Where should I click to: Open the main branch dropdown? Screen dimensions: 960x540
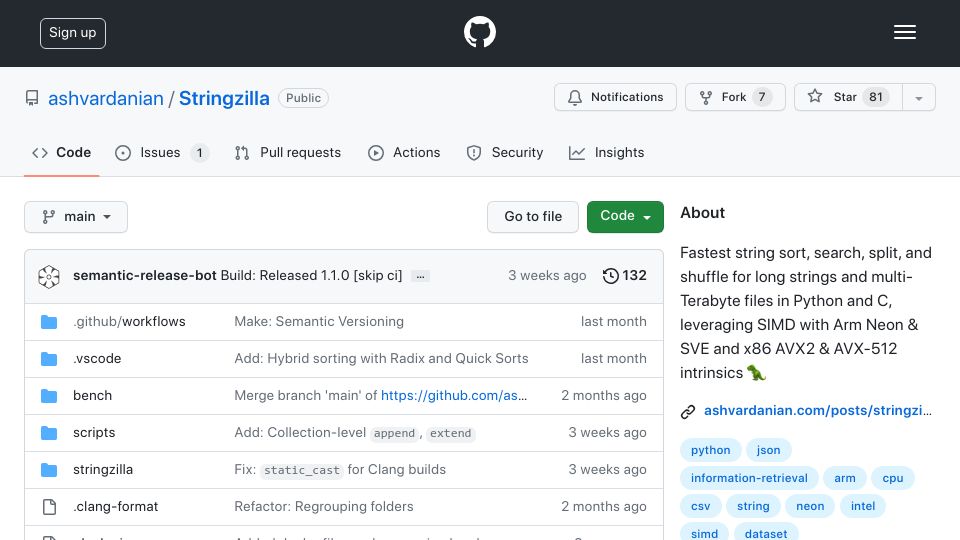[x=76, y=217]
